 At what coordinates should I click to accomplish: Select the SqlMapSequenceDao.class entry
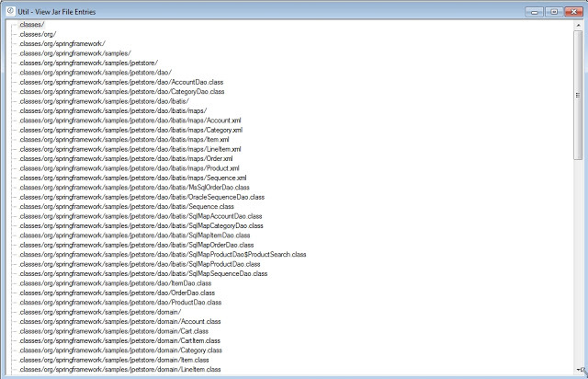(x=142, y=273)
